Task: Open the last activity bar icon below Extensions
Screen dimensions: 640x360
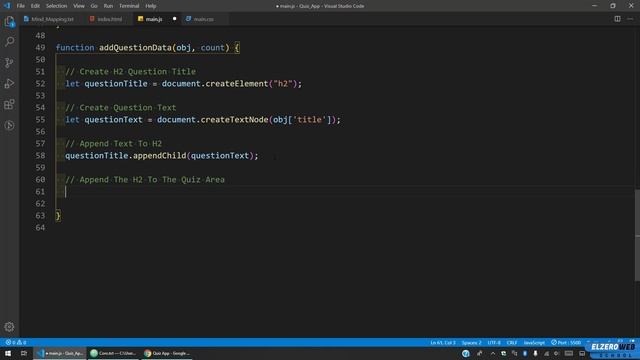Action: coord(9,125)
